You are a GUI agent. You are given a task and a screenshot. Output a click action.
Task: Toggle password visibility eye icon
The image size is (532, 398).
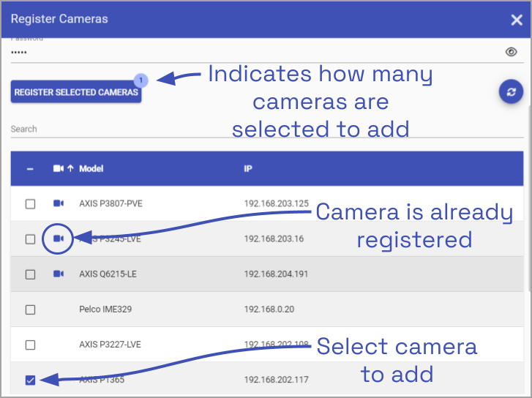512,52
